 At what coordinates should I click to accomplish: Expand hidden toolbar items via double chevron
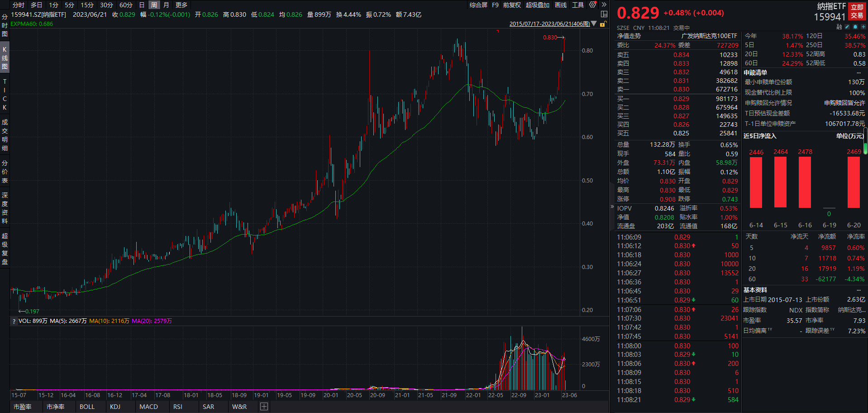point(604,5)
